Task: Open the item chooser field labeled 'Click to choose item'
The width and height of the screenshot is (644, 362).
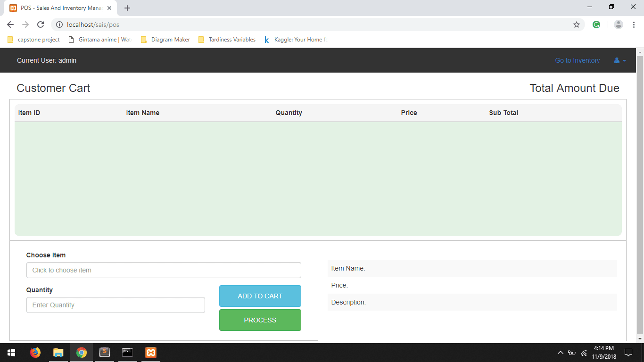Action: coord(164,270)
